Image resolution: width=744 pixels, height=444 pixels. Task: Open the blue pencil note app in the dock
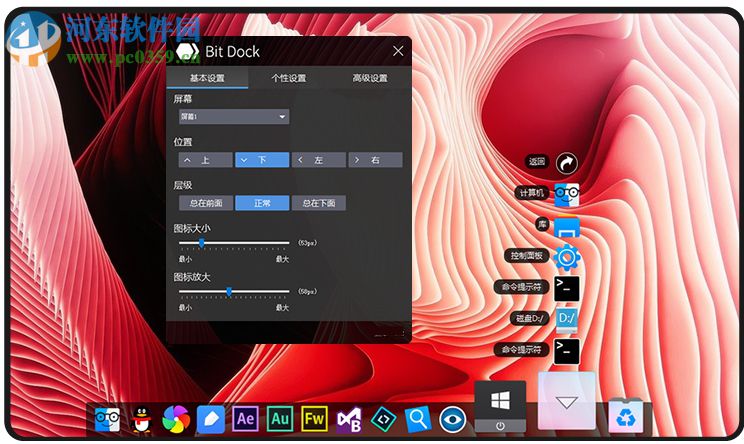click(211, 419)
